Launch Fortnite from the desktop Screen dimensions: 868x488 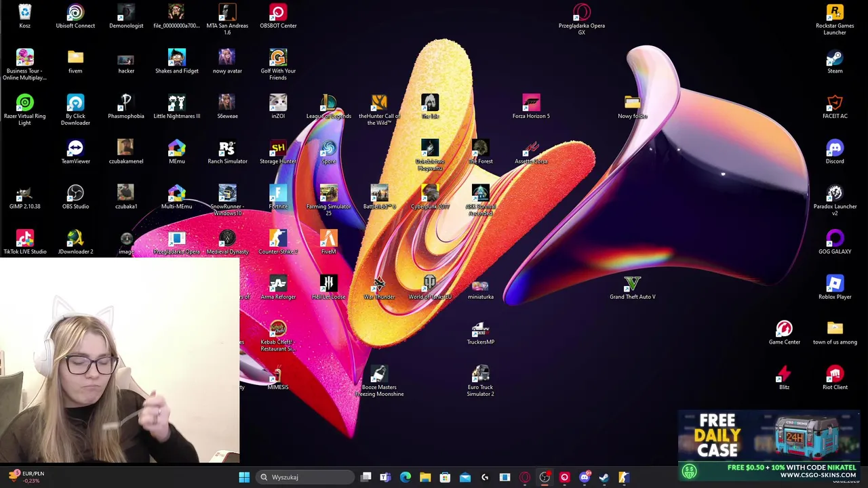[x=278, y=197]
